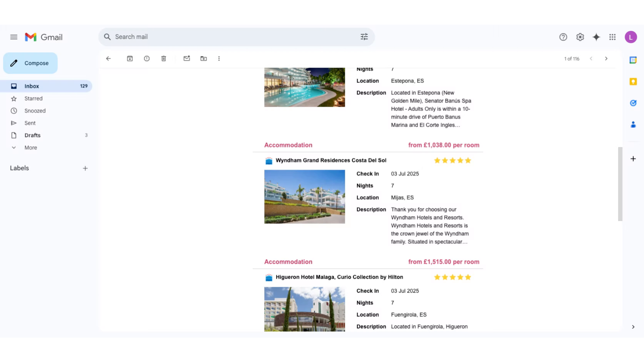Archive this email with the archive icon
The width and height of the screenshot is (644, 362).
point(130,59)
